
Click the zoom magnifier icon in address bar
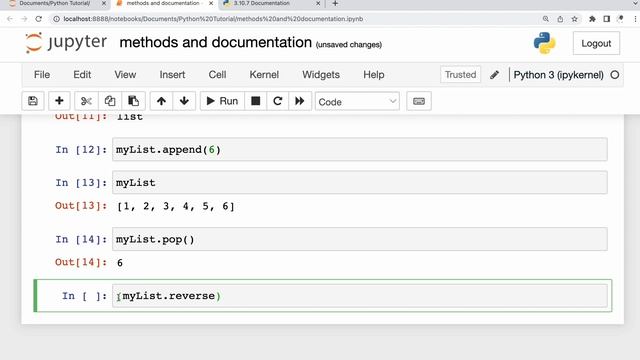[x=546, y=19]
